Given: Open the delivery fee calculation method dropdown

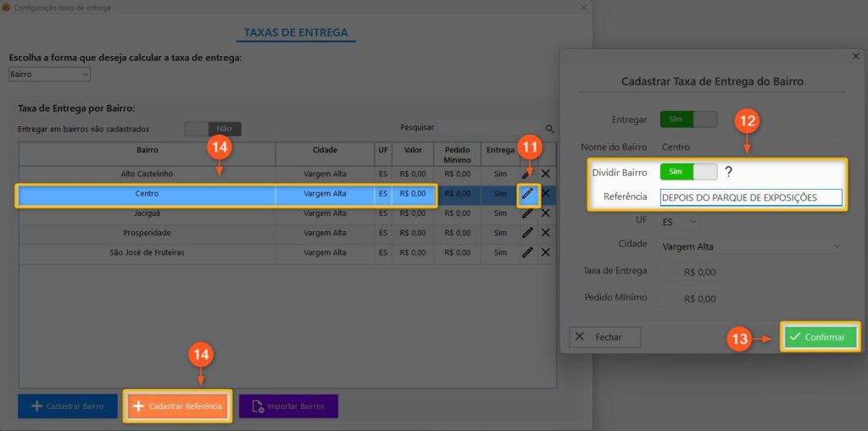Looking at the screenshot, I should (49, 75).
